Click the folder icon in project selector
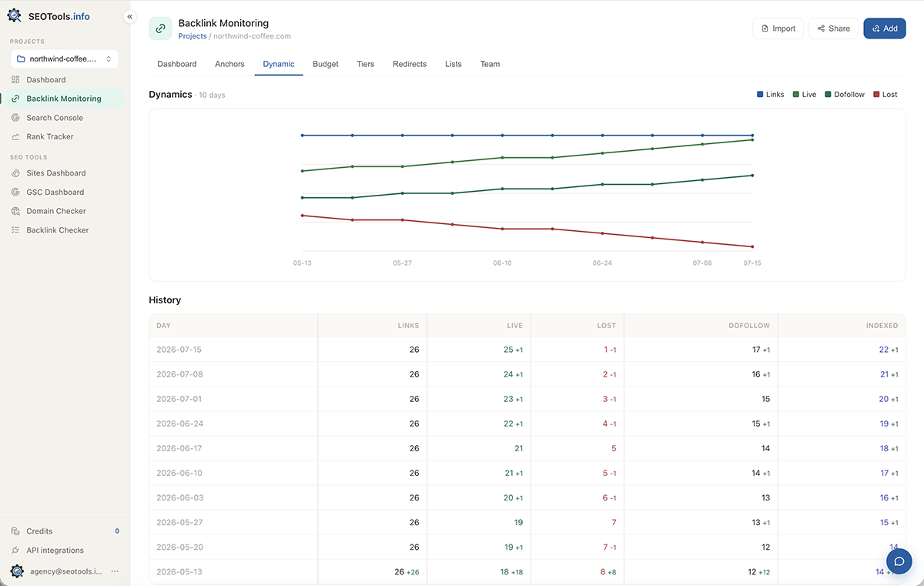Viewport: 924px width, 586px height. (22, 59)
